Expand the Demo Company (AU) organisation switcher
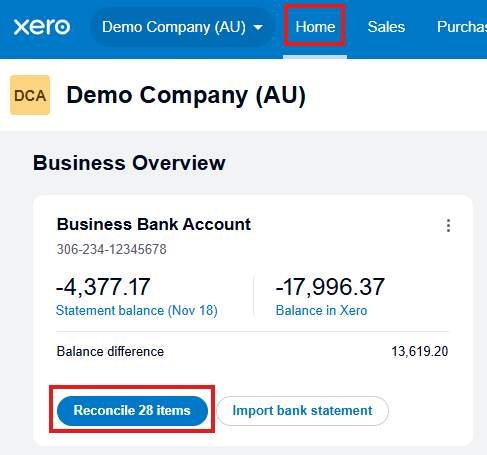Viewport: 487px width, 455px height. (x=182, y=27)
